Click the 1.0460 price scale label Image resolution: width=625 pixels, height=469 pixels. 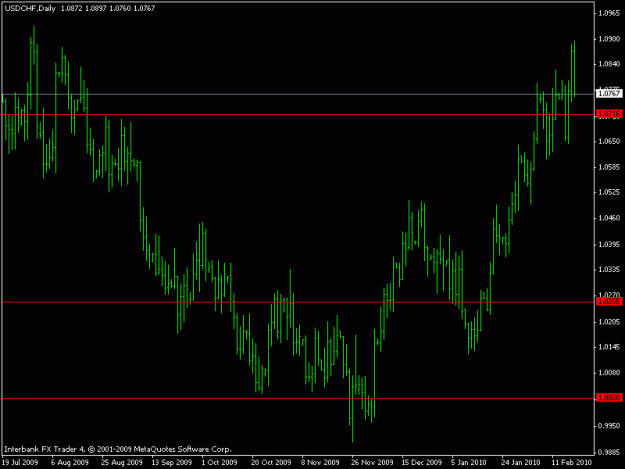[609, 218]
